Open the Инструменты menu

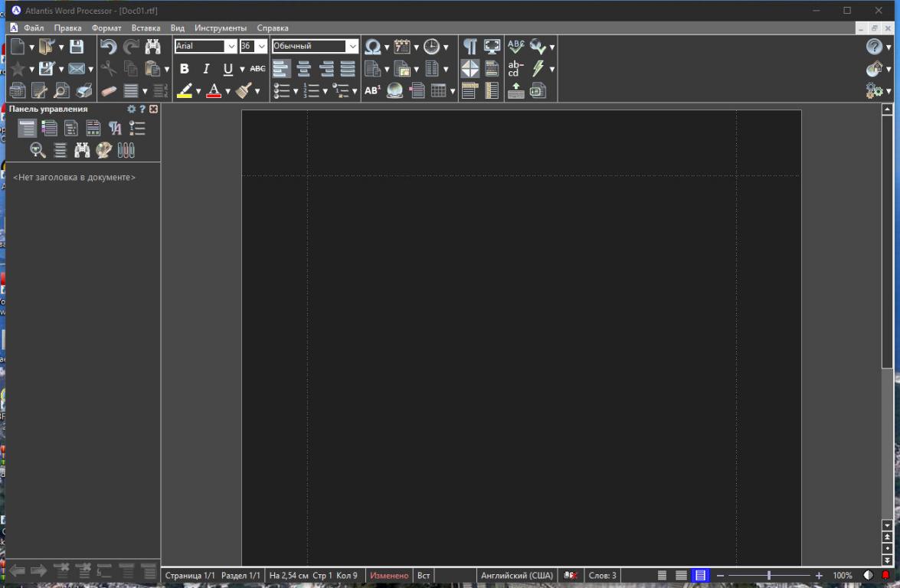pos(220,28)
